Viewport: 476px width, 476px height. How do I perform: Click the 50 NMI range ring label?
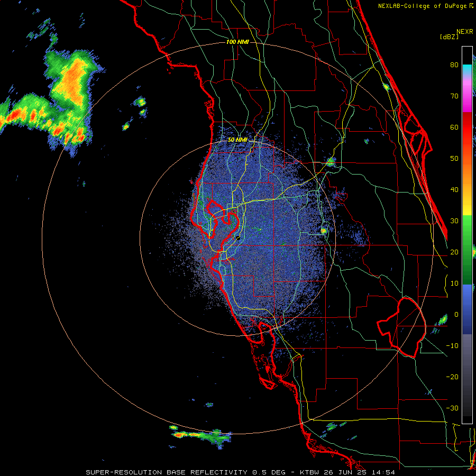tap(237, 140)
